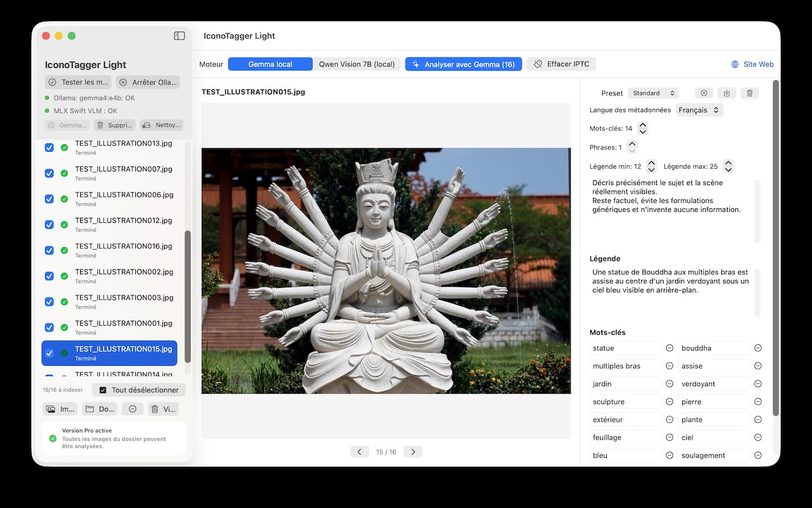Remove the keyword sculpture
The height and width of the screenshot is (508, 812).
669,402
